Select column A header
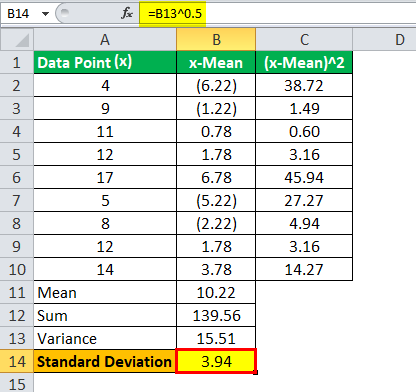This screenshot has height=392, width=416. point(105,40)
